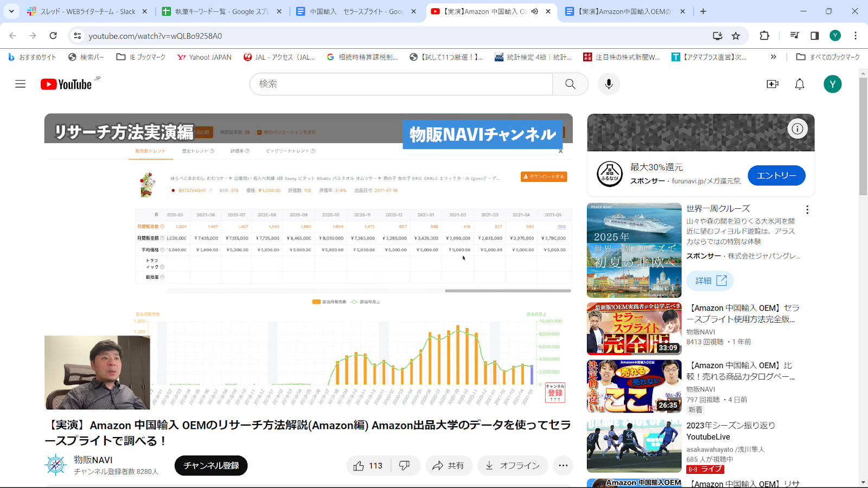868x488 pixels.
Task: Open 検索バー bookmark
Action: (86, 57)
